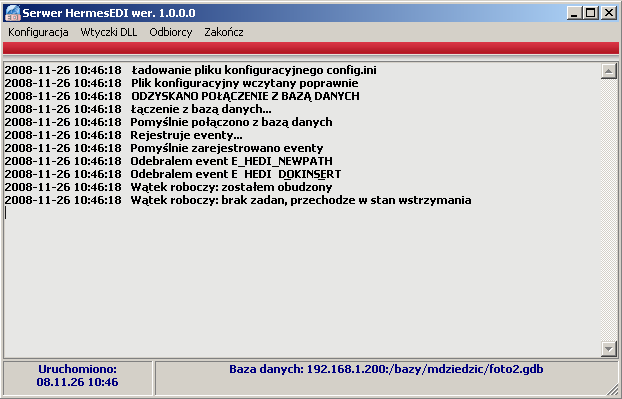Click log line 'Ładowanie pliku konfiguracyjnego config.ini'

pos(190,70)
